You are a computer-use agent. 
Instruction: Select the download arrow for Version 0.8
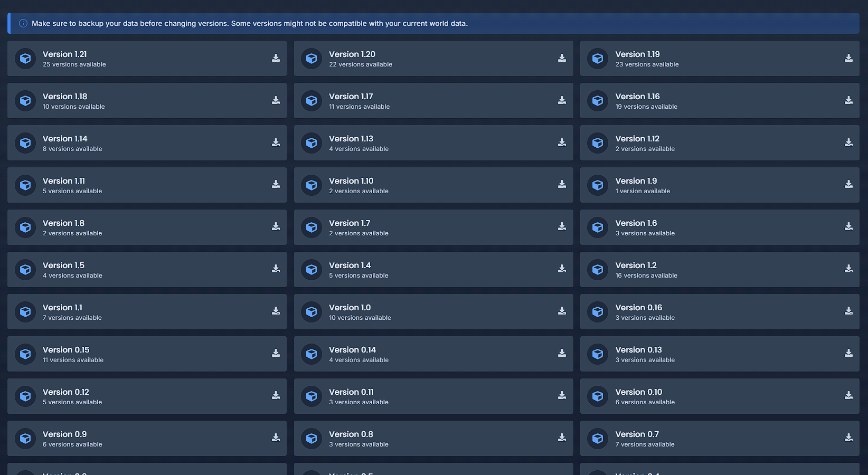[562, 438]
